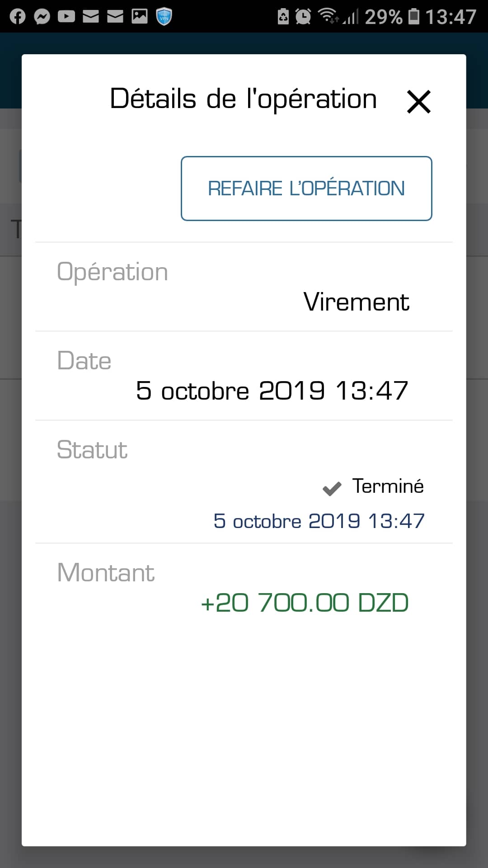Click the gray checkmark beside Terminé
The width and height of the screenshot is (488, 868).
coord(332,488)
